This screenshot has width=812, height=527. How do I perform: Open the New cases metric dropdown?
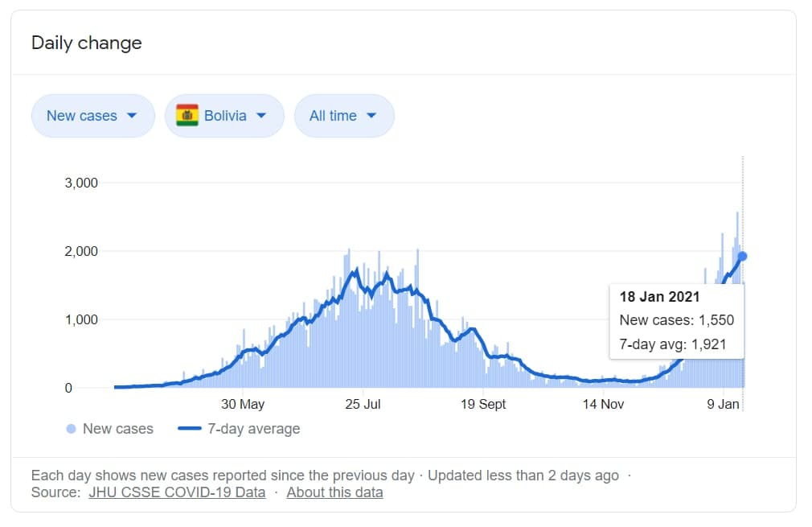pyautogui.click(x=92, y=116)
